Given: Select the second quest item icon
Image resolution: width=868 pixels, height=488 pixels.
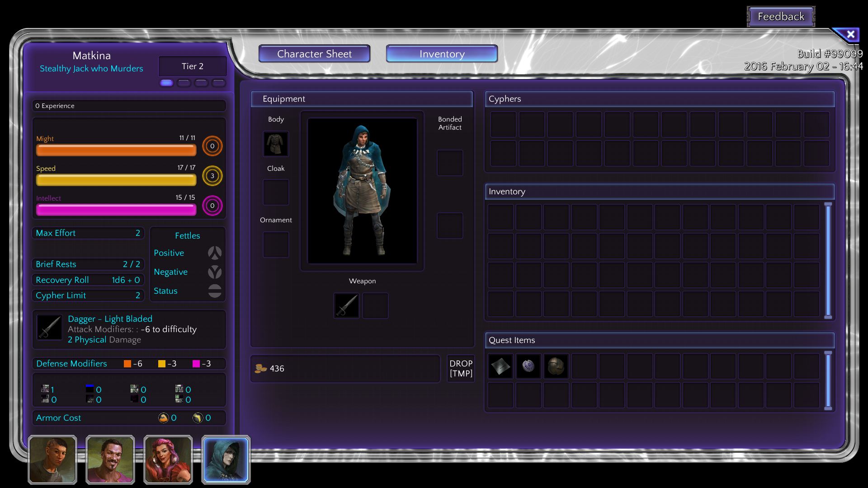Looking at the screenshot, I should coord(528,366).
